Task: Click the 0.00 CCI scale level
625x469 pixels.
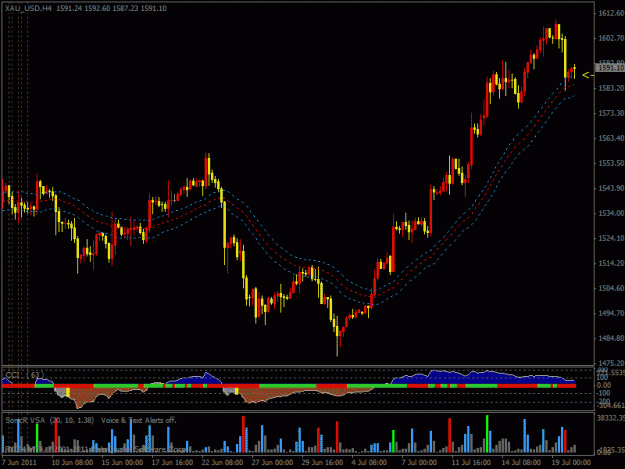Action: point(604,385)
